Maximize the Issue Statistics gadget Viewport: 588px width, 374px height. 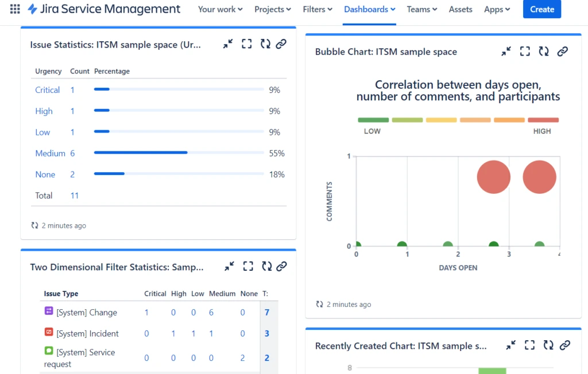[247, 44]
